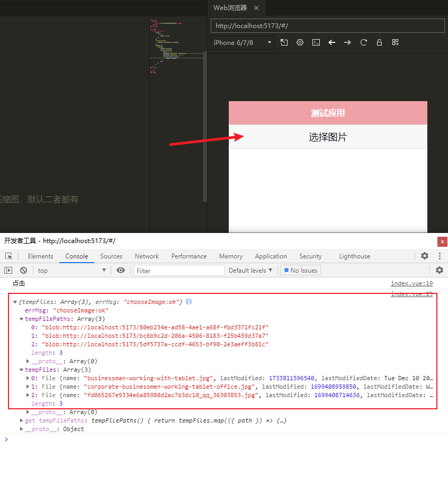The width and height of the screenshot is (448, 502).
Task: Click lastModified value 1733811596540
Action: (291, 379)
